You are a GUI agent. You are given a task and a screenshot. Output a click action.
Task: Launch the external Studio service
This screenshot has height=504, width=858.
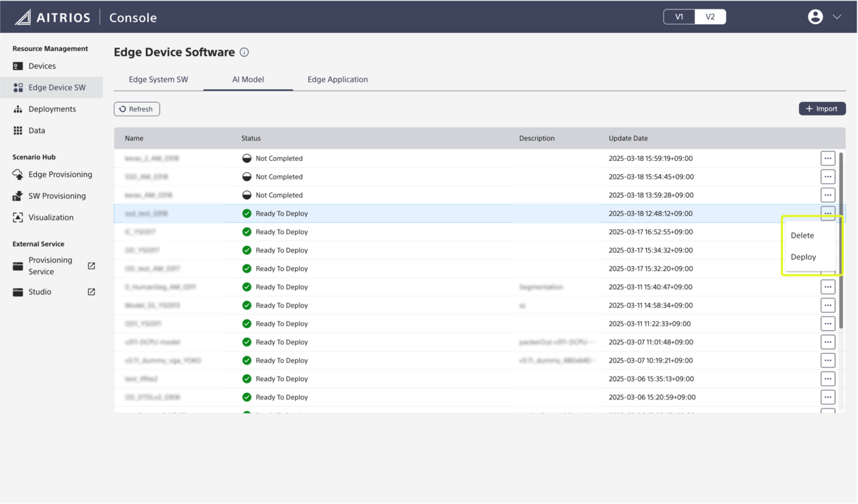point(54,292)
